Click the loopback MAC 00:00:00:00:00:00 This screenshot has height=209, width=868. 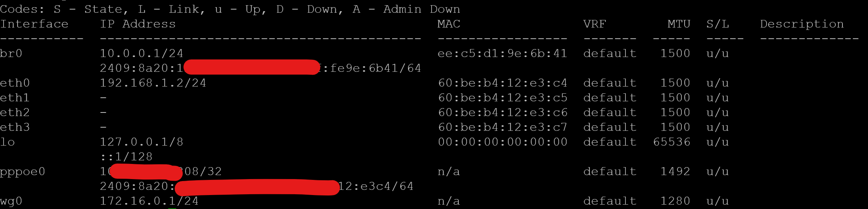tap(502, 142)
